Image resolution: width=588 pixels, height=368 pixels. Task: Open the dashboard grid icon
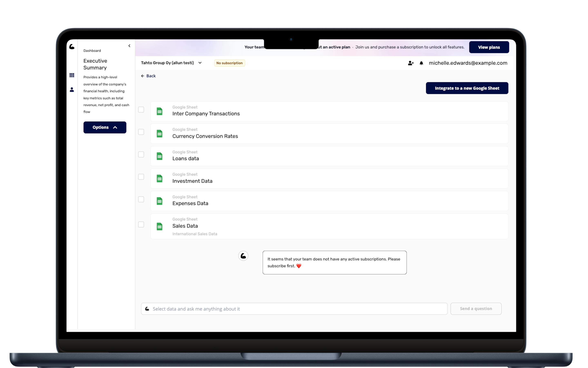[72, 75]
